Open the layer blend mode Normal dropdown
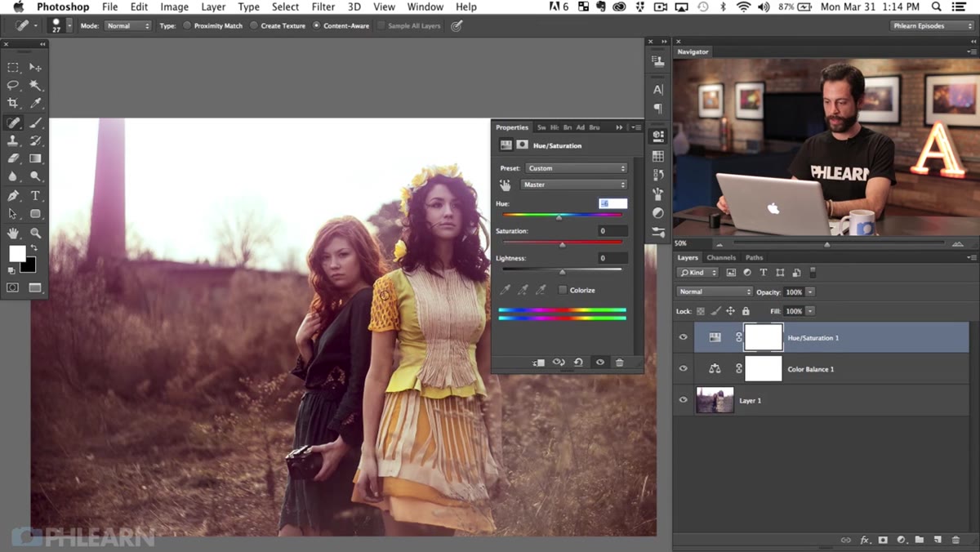 click(714, 292)
